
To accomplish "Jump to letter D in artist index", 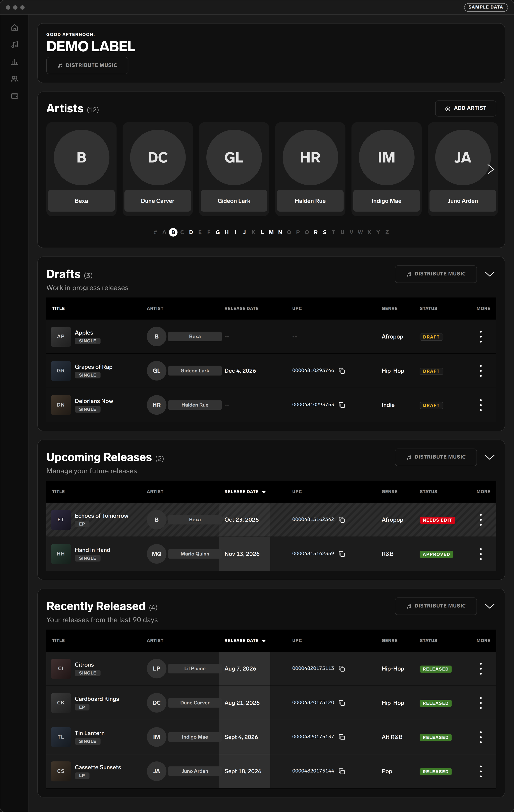I will tap(191, 232).
